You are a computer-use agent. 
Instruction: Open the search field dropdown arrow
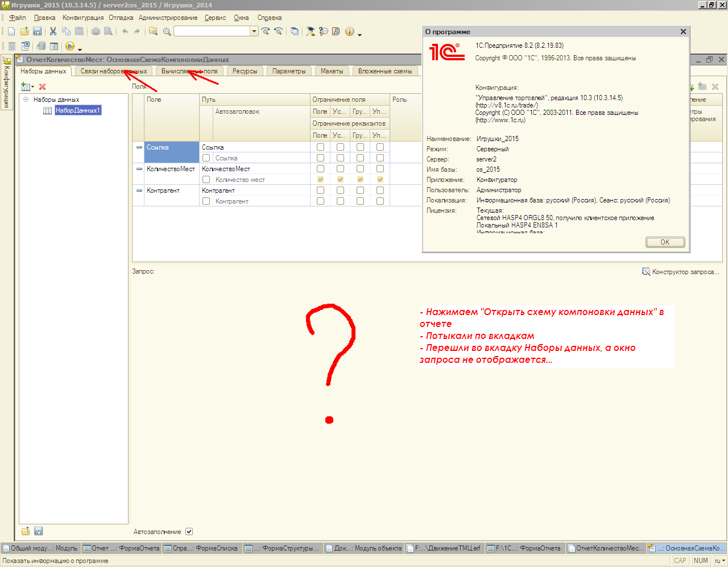coord(254,31)
